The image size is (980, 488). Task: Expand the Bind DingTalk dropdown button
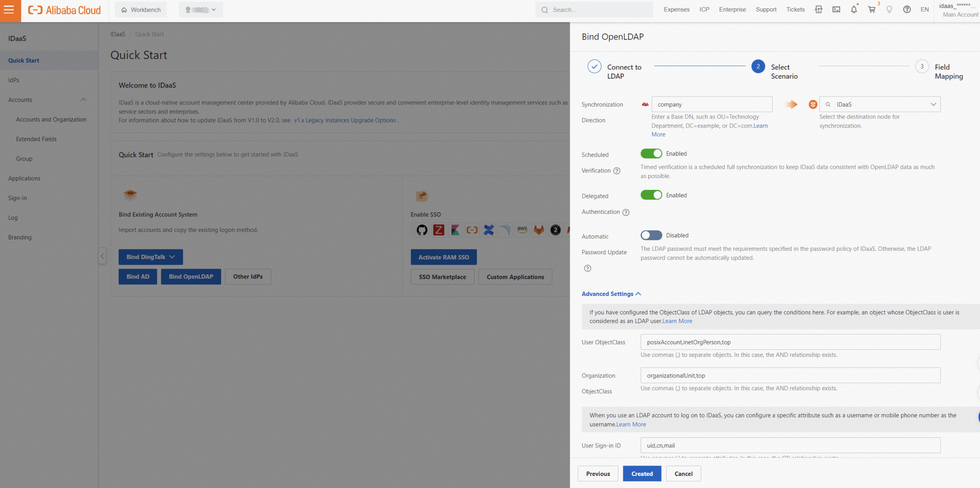point(150,257)
